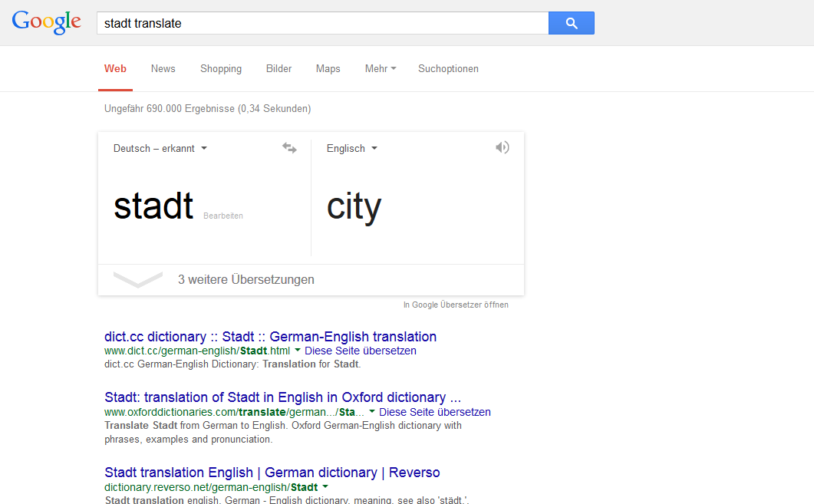Open the "Deutsch – erkannt" language dropdown
This screenshot has height=504, width=814.
click(160, 148)
